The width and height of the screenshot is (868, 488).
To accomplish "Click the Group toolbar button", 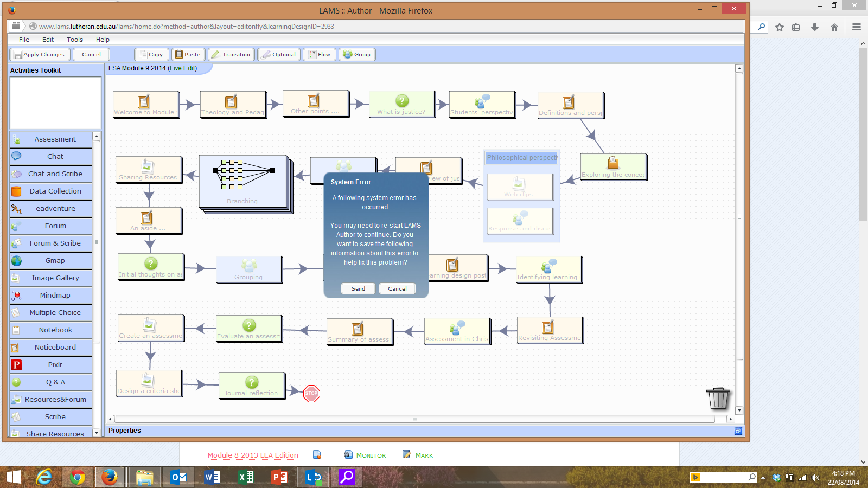I will click(357, 54).
